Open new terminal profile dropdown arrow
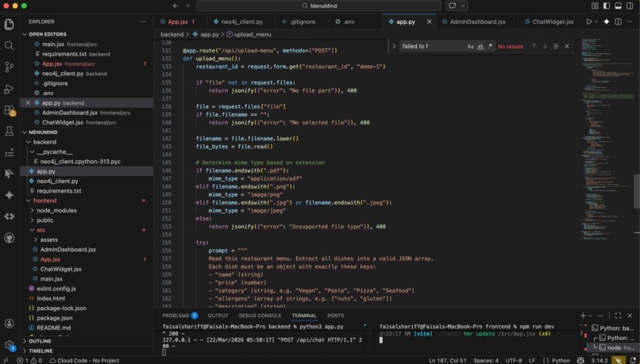The image size is (640, 364). 591,316
